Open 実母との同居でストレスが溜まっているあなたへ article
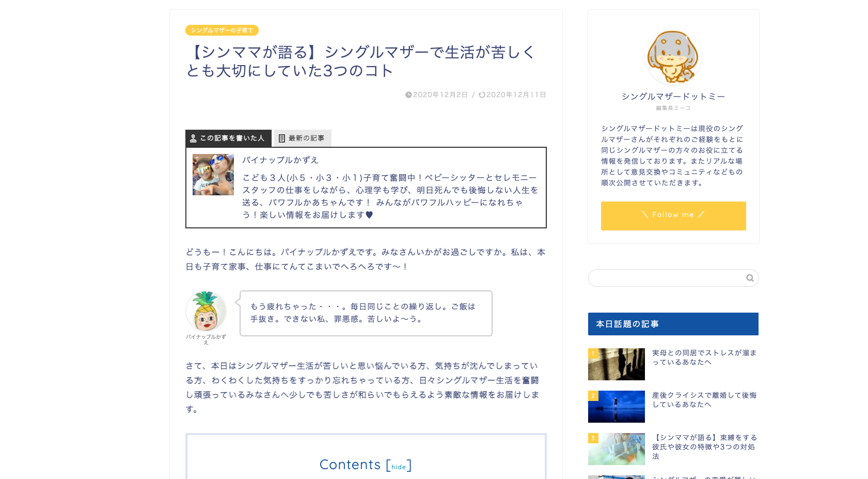Image resolution: width=868 pixels, height=479 pixels. click(x=704, y=357)
